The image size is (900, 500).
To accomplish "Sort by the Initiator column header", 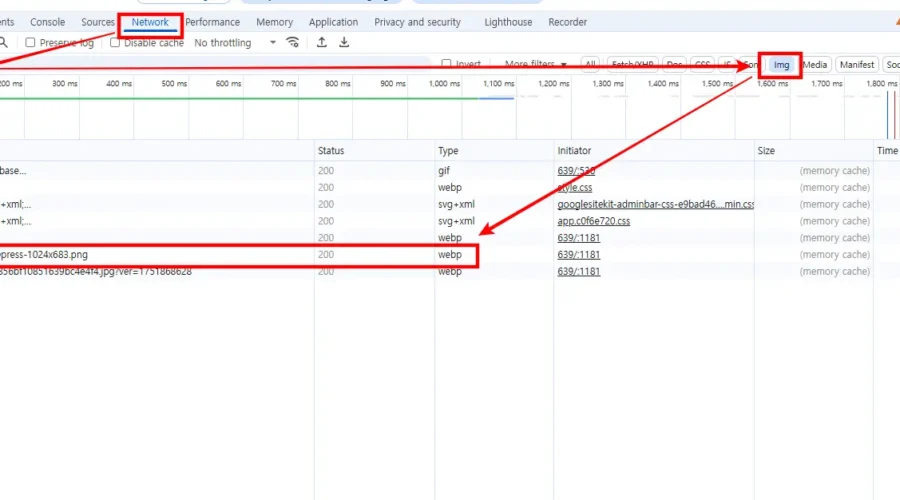I will click(574, 150).
